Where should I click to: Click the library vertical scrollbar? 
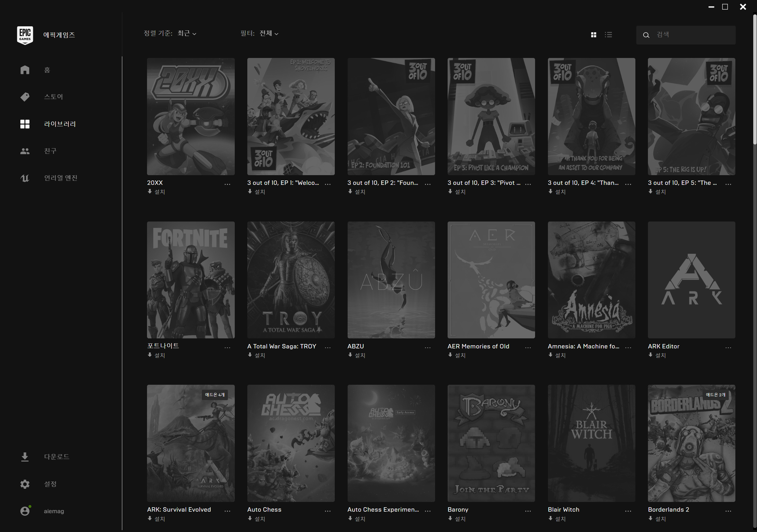pyautogui.click(x=754, y=79)
